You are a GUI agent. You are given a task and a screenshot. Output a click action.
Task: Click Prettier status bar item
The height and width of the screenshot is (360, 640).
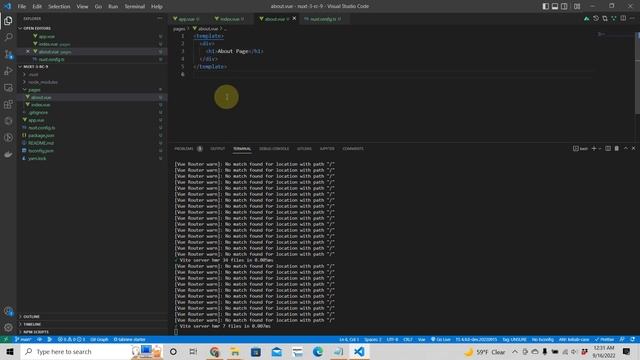click(x=604, y=340)
